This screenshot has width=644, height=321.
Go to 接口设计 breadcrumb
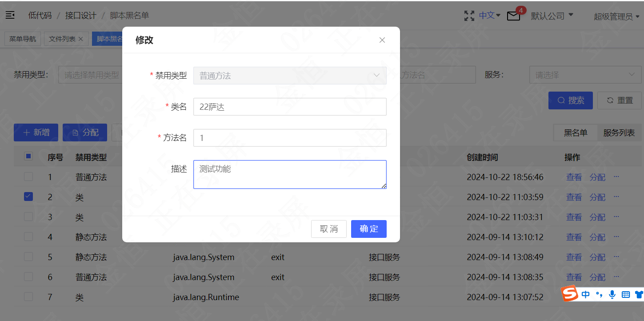81,16
